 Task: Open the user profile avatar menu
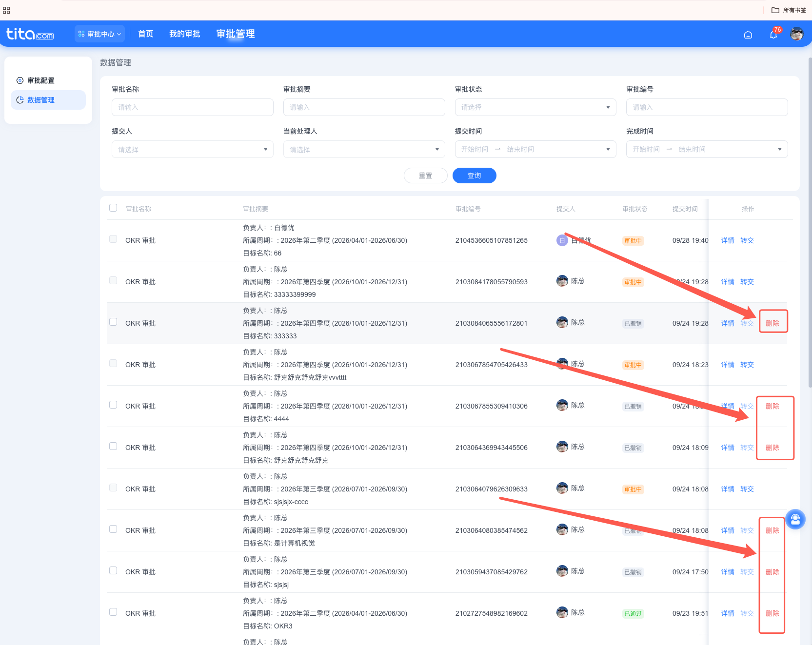(x=797, y=34)
